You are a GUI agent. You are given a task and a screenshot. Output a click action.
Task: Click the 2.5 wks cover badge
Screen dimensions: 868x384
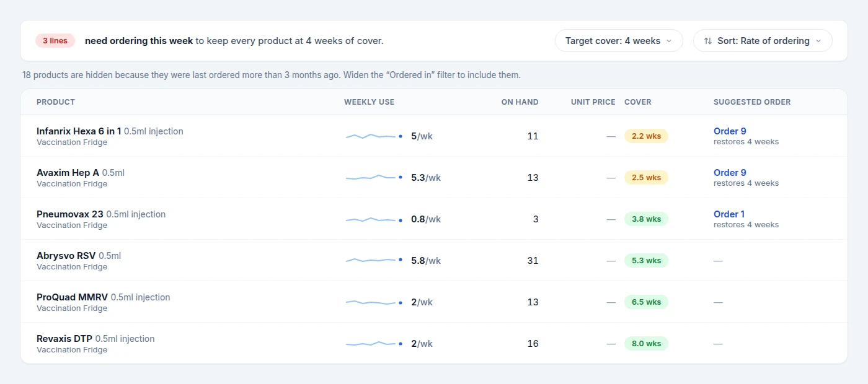[646, 178]
